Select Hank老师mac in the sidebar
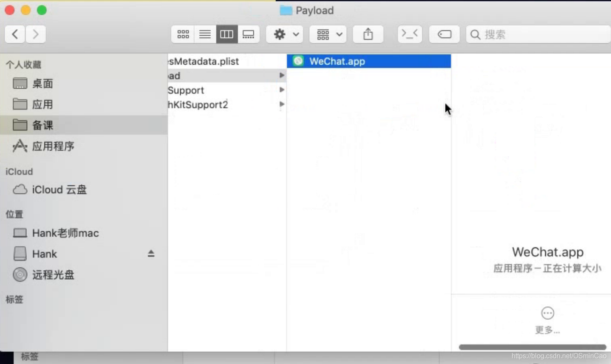611x364 pixels. (x=84, y=233)
